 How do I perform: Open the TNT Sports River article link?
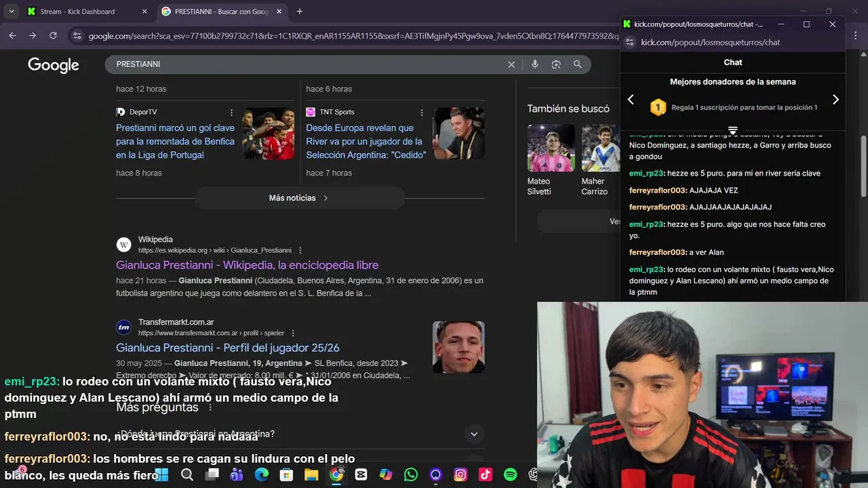pos(366,142)
